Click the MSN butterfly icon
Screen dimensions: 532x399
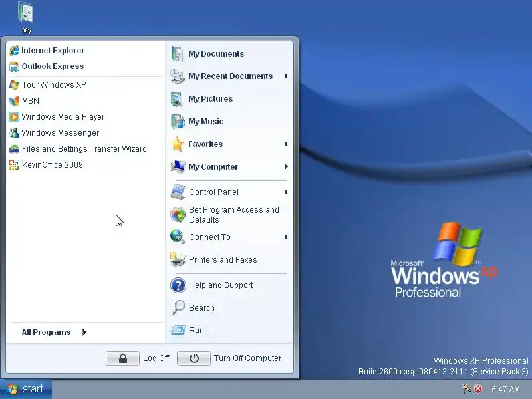[14, 101]
